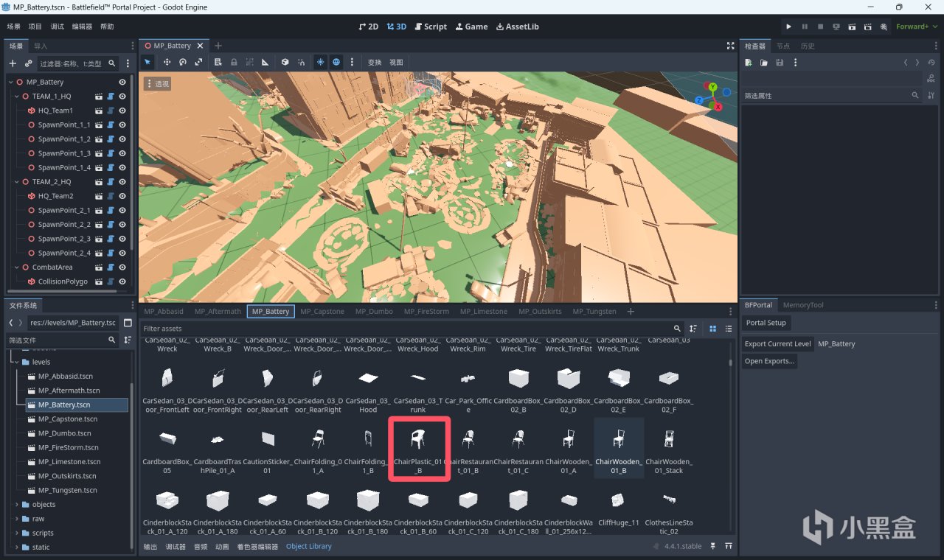Collapse the MP_Battery scene tree root
The width and height of the screenshot is (944, 560).
[11, 82]
